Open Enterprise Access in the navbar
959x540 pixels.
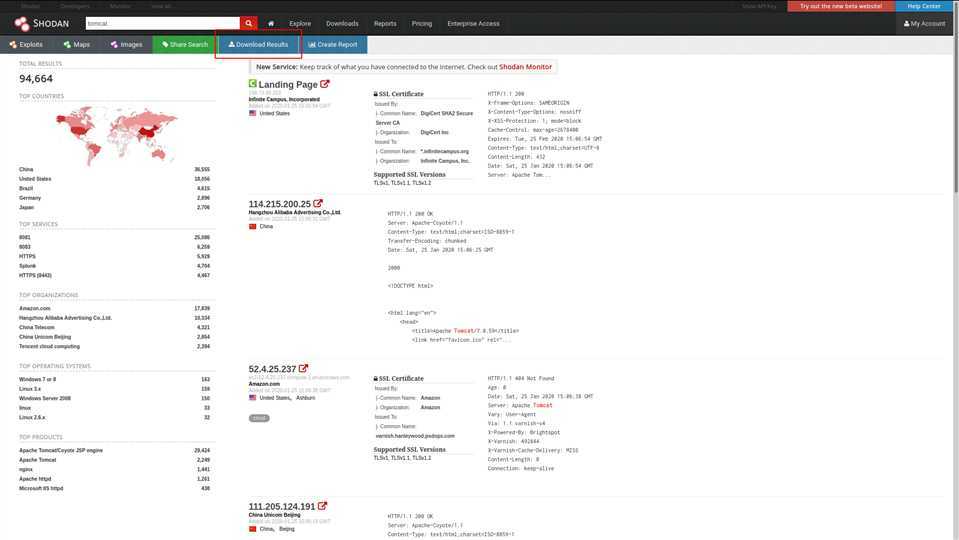(473, 23)
